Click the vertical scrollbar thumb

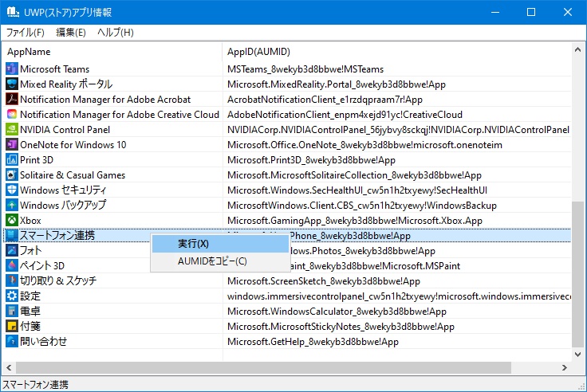(577, 274)
